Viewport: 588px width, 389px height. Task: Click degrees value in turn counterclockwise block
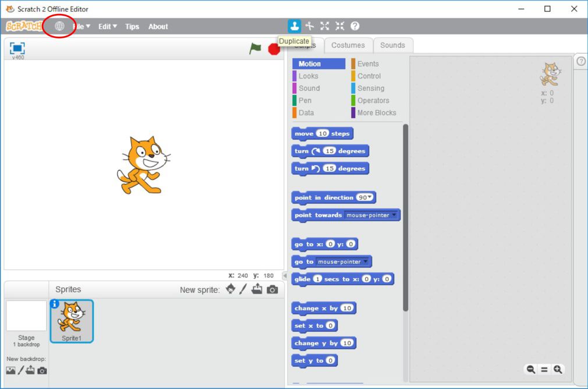(330, 168)
